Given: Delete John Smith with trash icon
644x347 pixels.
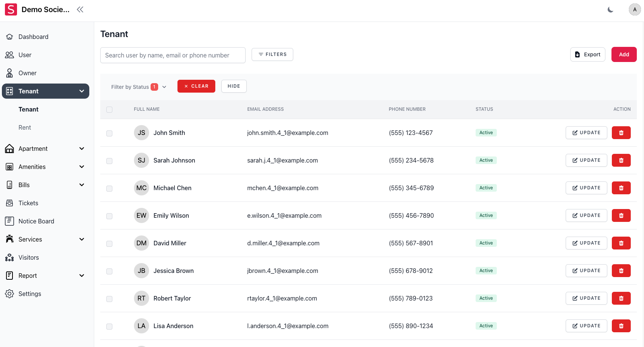Looking at the screenshot, I should [621, 133].
